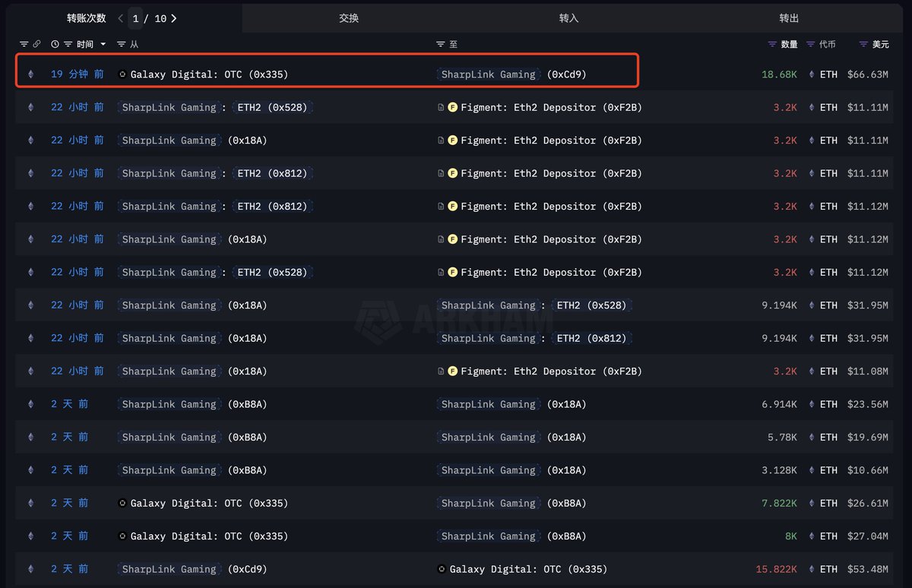Viewport: 912px width, 588px height.
Task: Click the 19 分钟 前 timestamp link
Action: 78,74
